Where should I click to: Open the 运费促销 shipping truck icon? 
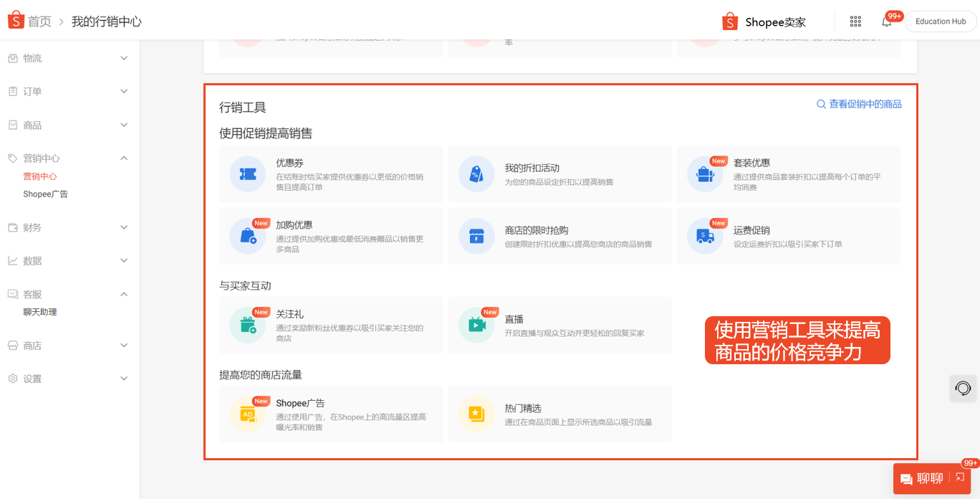point(705,236)
